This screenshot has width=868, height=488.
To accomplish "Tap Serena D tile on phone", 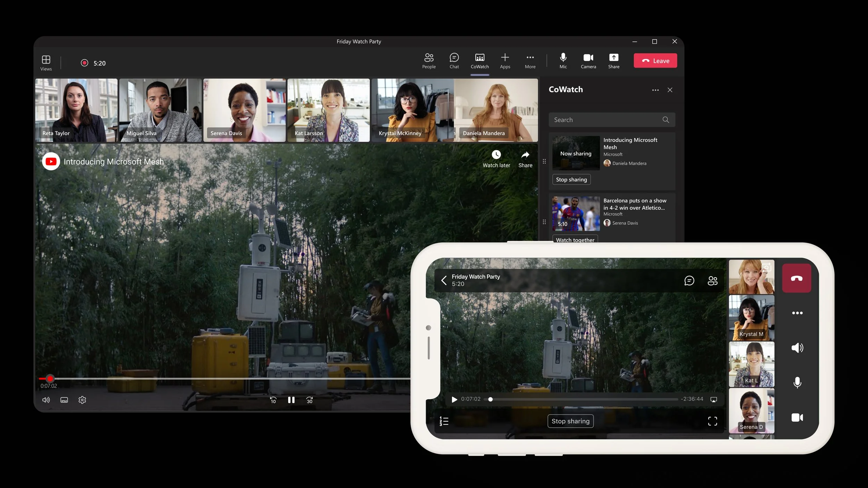I will click(751, 411).
